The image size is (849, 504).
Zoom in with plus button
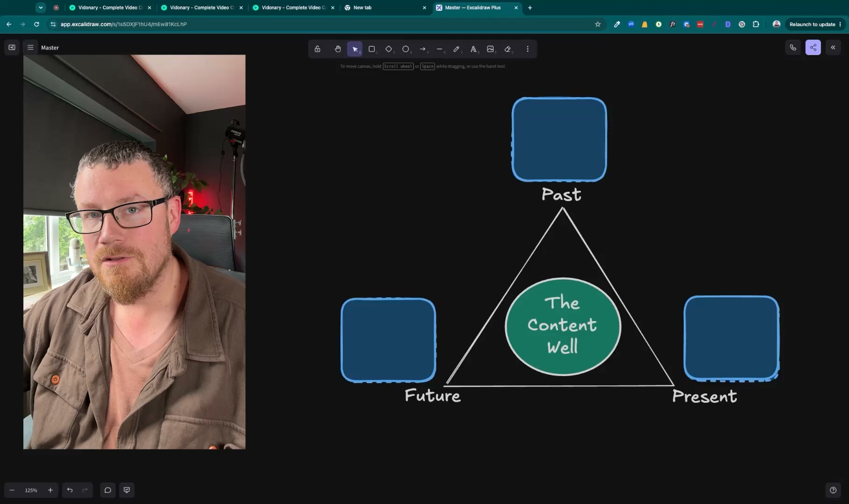[50, 490]
